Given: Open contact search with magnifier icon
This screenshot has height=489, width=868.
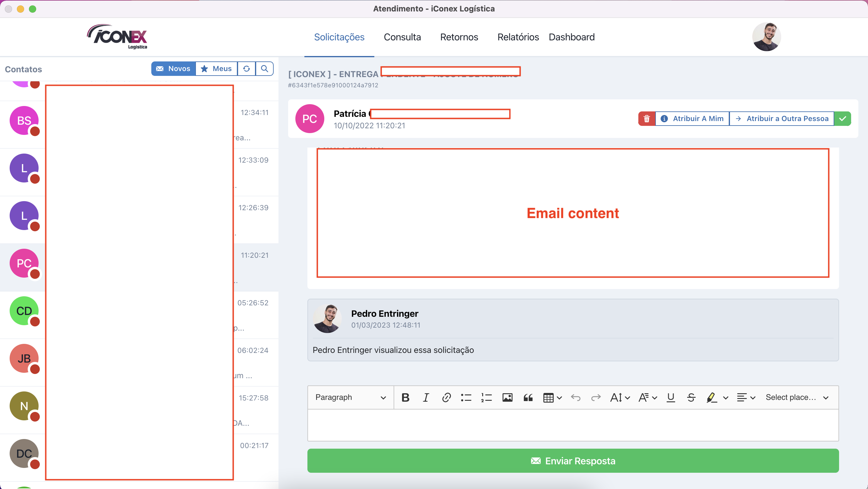Looking at the screenshot, I should point(265,69).
